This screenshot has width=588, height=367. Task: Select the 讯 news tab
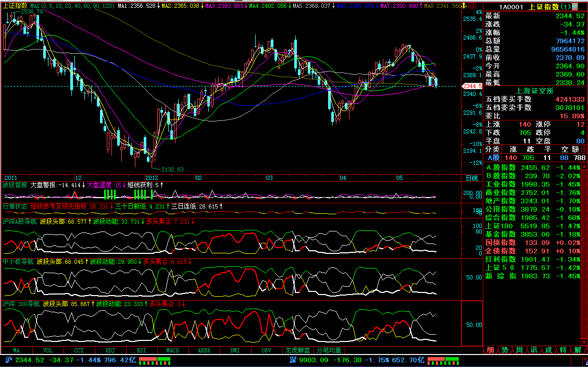(x=534, y=350)
